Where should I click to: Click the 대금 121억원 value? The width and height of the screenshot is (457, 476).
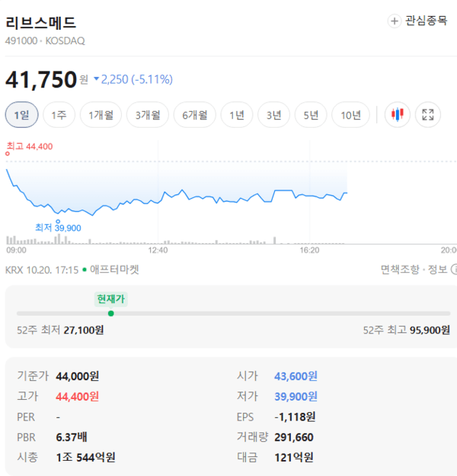click(294, 457)
